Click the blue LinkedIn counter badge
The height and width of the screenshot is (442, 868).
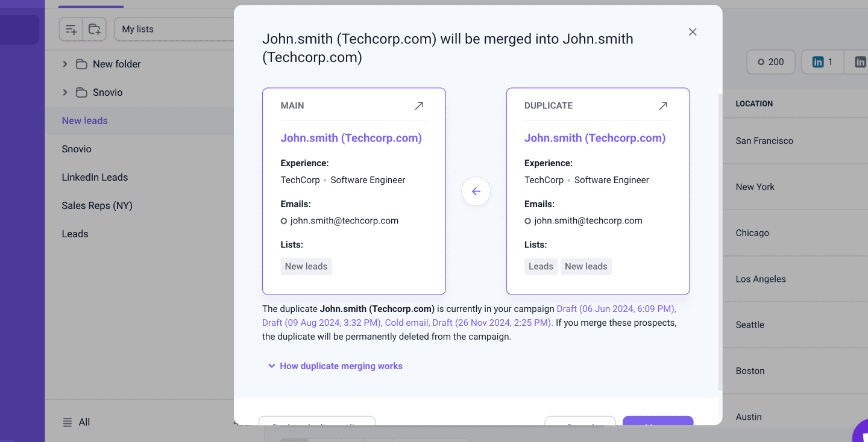822,62
